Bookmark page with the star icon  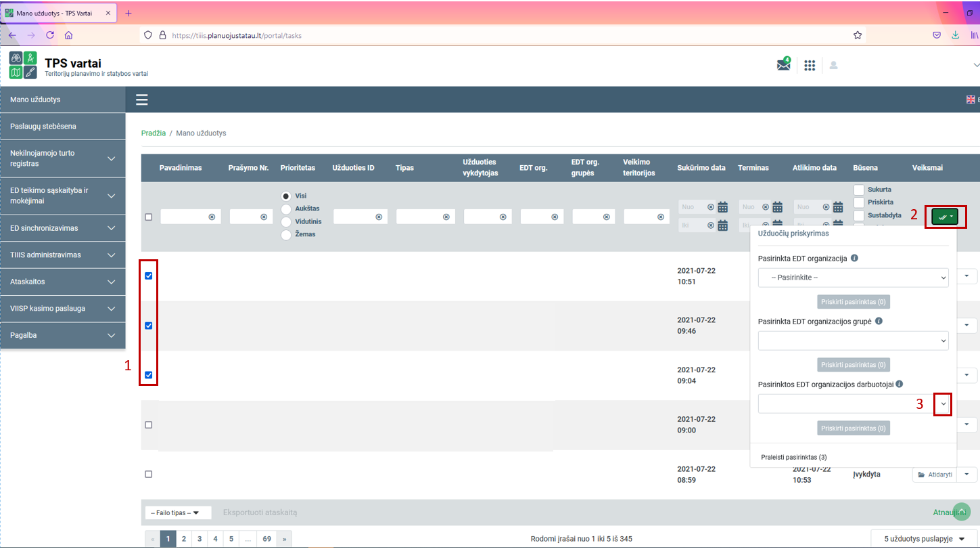[x=858, y=35]
